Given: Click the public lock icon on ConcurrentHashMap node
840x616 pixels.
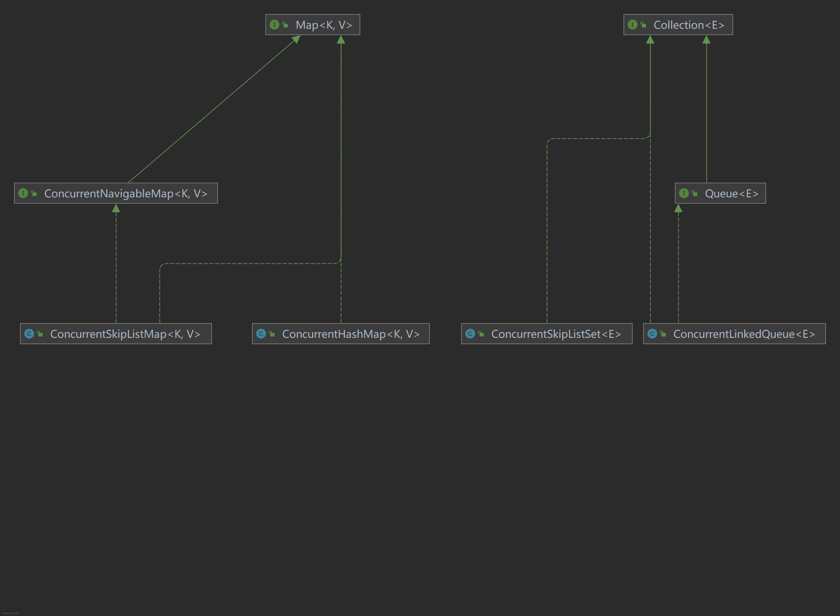Looking at the screenshot, I should (272, 334).
